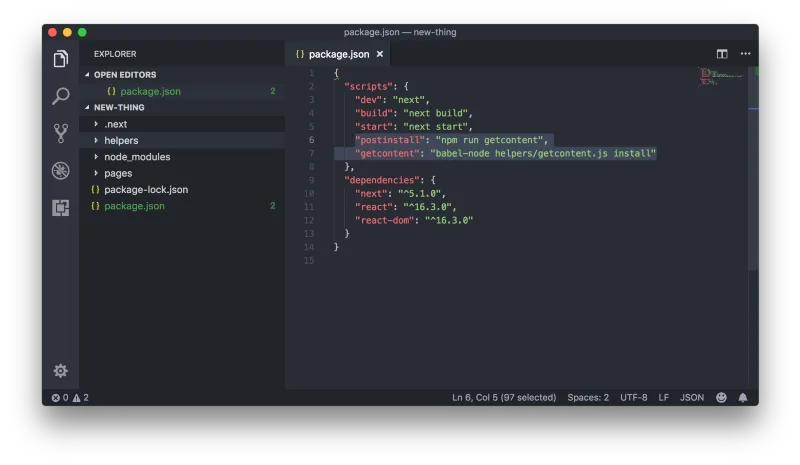The height and width of the screenshot is (465, 800).
Task: Open the Extensions view icon
Action: 60,208
